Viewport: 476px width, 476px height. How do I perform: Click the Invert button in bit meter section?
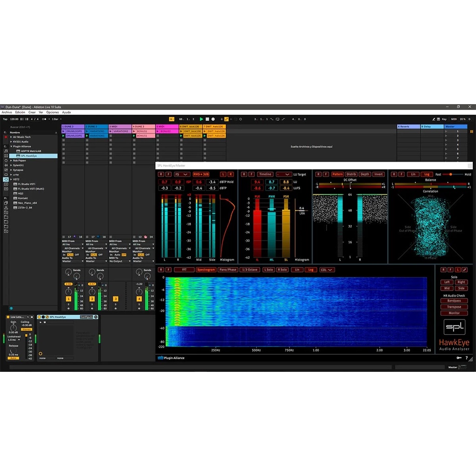(x=378, y=174)
